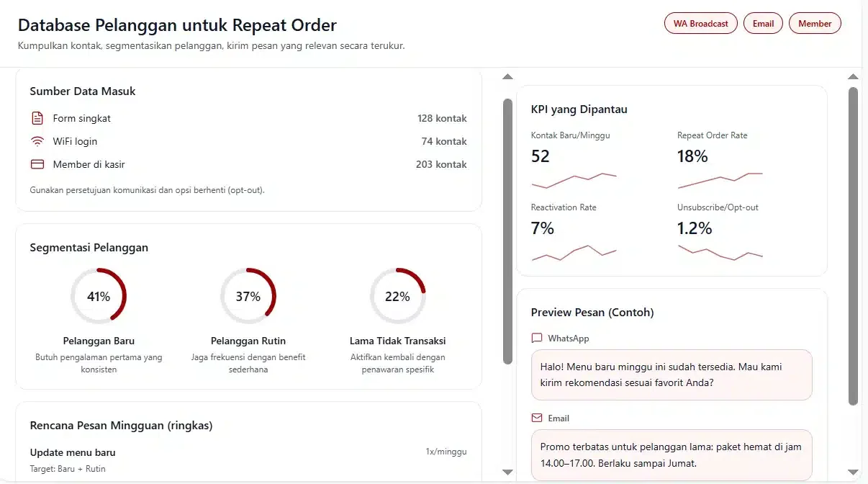Screen dimensions: 868x484
Task: Click the Kontak Baru/Minggu trend sparkline
Action: [x=574, y=179]
